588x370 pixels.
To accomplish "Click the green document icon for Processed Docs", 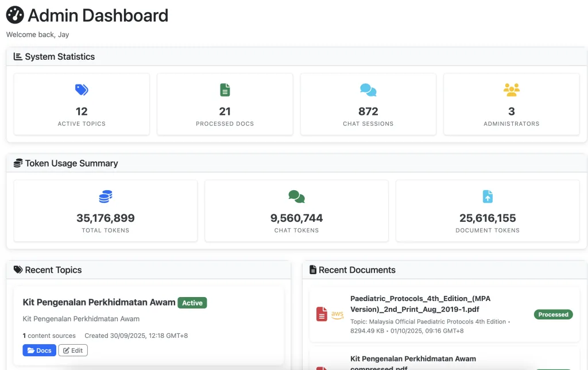I will point(225,90).
